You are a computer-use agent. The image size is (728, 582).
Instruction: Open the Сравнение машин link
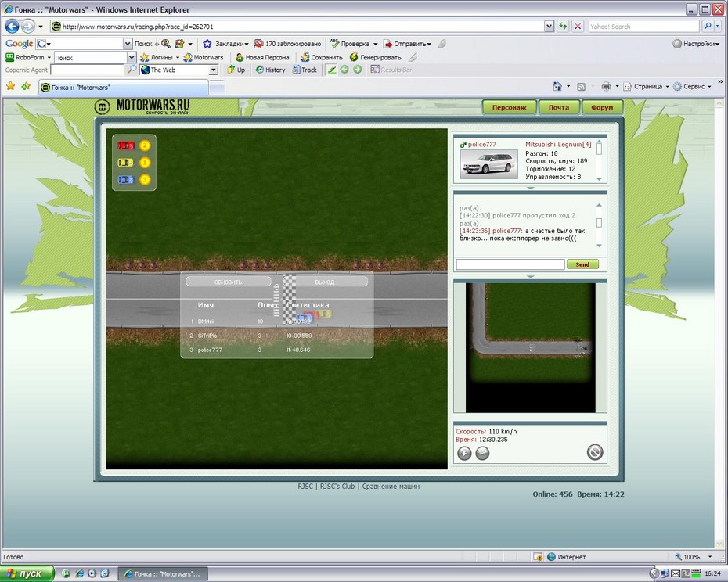[391, 487]
